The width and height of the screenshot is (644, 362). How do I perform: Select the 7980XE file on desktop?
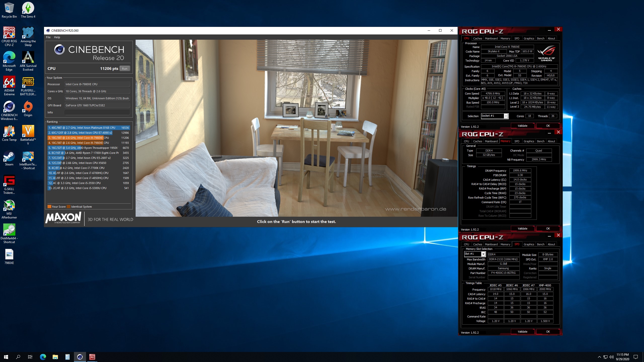click(9, 257)
